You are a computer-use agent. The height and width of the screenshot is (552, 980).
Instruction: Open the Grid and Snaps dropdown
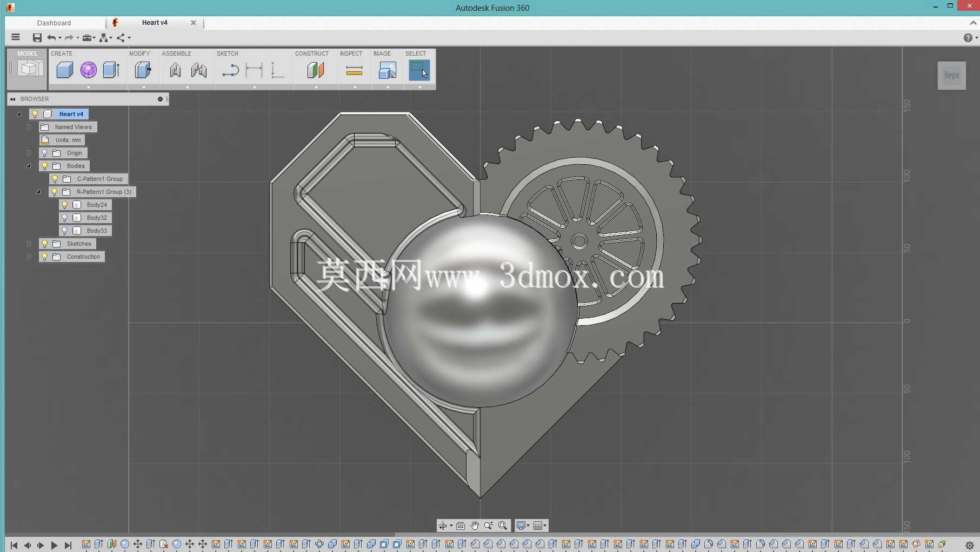click(540, 526)
